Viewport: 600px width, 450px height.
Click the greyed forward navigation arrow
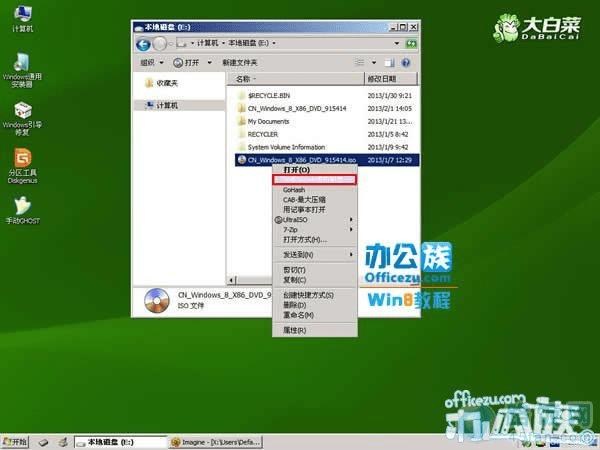click(160, 44)
